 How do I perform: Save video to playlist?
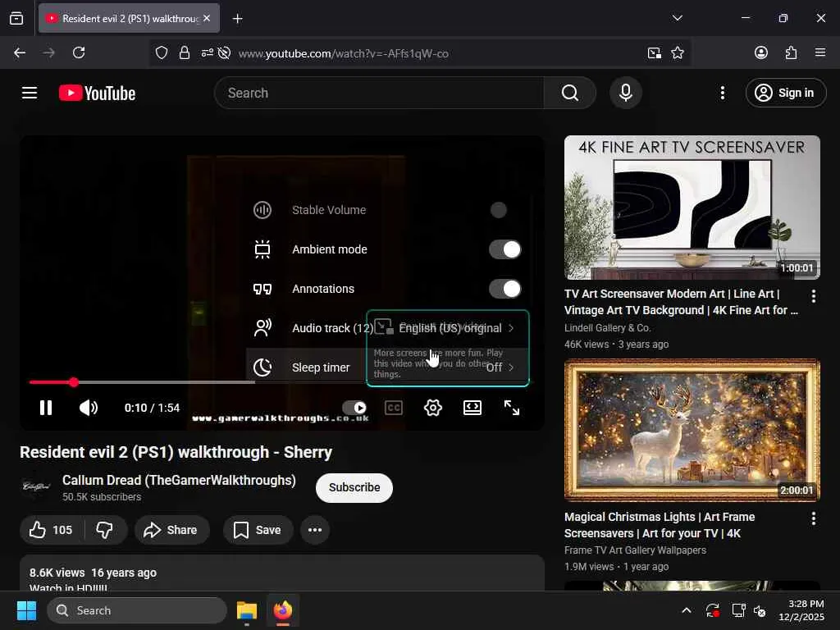258,530
